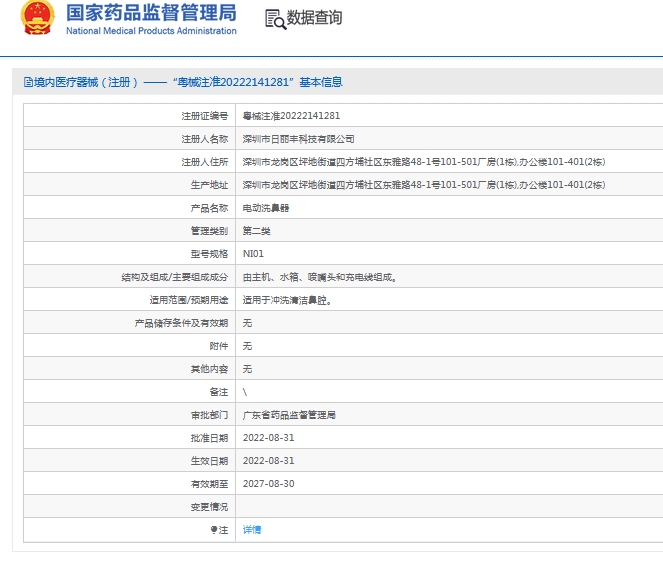663x561 pixels.
Task: Click the 管理类别 label
Action: click(209, 231)
